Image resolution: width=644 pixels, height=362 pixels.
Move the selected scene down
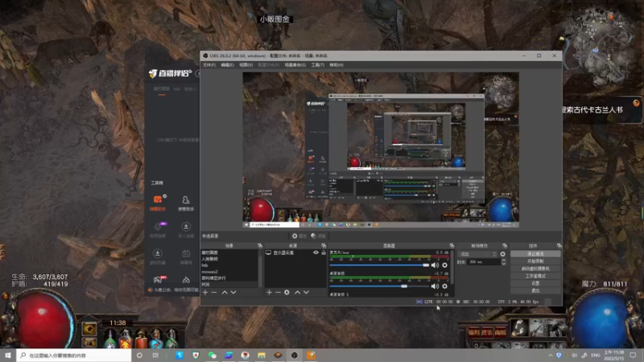coord(233,292)
